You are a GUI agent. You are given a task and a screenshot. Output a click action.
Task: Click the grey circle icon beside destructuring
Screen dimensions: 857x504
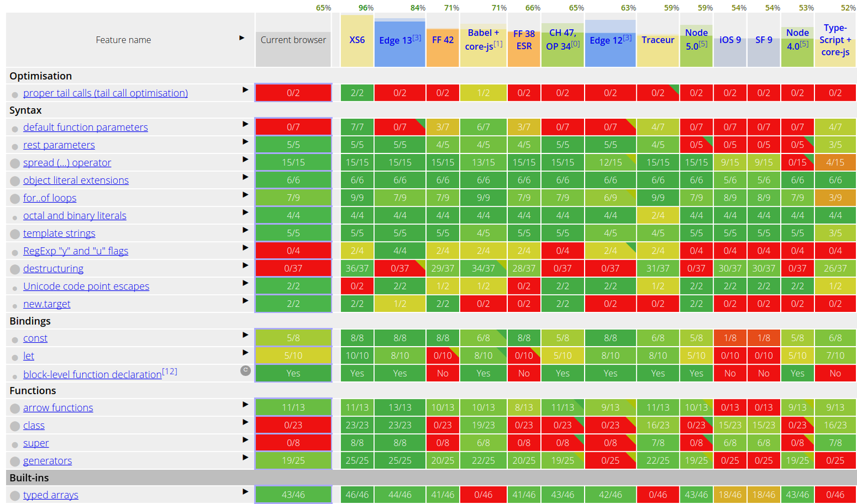click(x=15, y=269)
